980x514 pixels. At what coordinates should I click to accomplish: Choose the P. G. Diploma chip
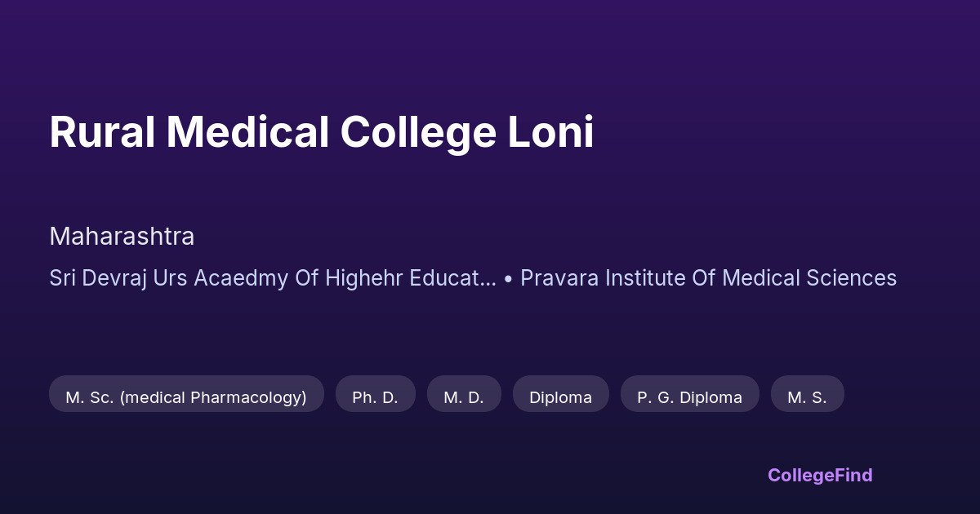coord(689,397)
